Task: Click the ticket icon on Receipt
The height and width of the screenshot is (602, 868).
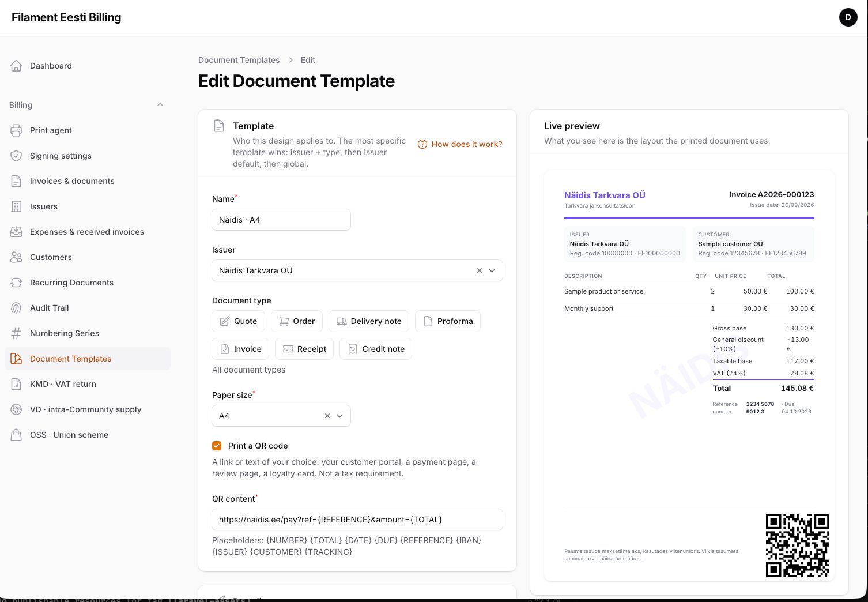Action: tap(288, 349)
